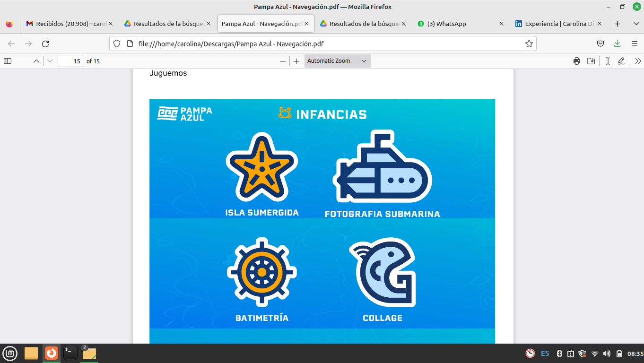Open a new browser tab
Image resolution: width=644 pixels, height=363 pixels.
[x=617, y=24]
